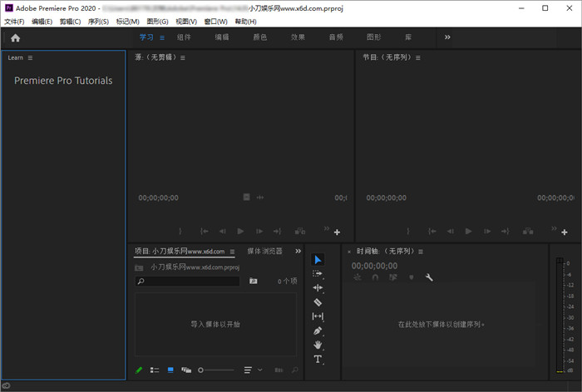Select the Hand tool
The width and height of the screenshot is (582, 392).
tap(318, 345)
